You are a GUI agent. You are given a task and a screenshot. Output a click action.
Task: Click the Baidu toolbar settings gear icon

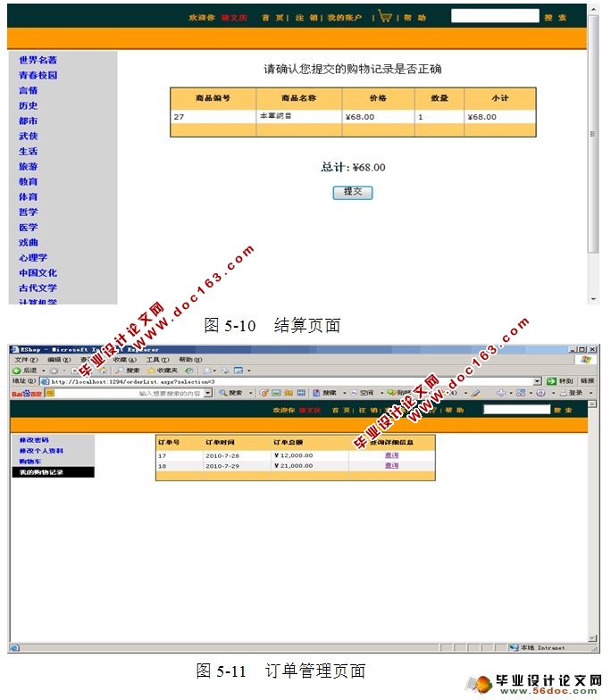540,393
